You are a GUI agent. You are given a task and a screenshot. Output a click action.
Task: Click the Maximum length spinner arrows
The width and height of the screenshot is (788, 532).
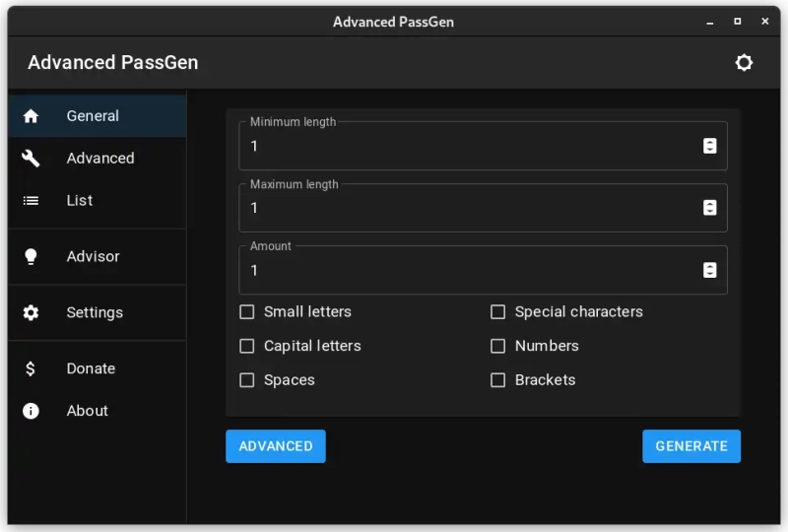[x=709, y=208]
